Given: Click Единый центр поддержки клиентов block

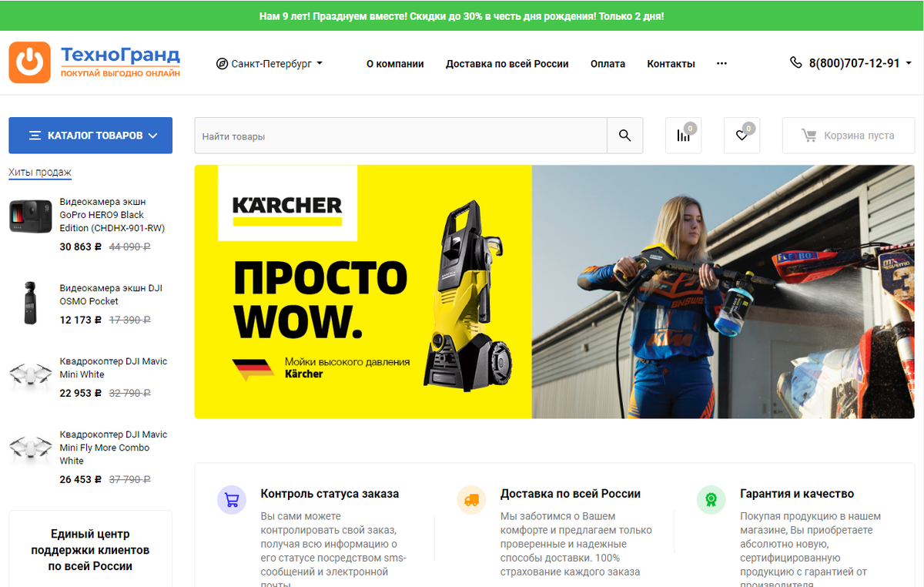Looking at the screenshot, I should pos(90,550).
